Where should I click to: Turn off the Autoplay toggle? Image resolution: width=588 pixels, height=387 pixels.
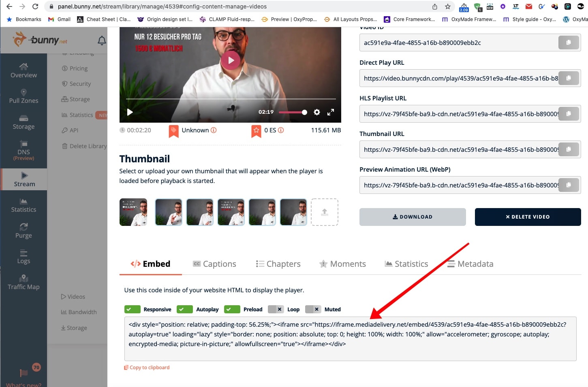click(x=185, y=309)
